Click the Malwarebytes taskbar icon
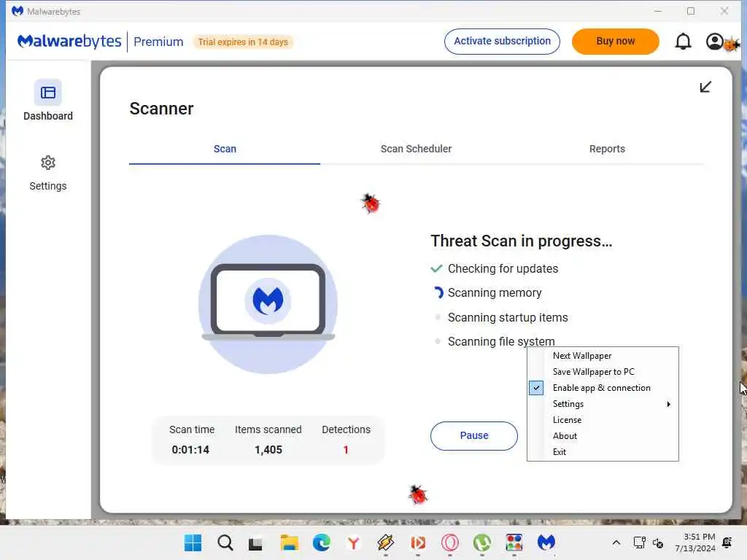 click(546, 542)
